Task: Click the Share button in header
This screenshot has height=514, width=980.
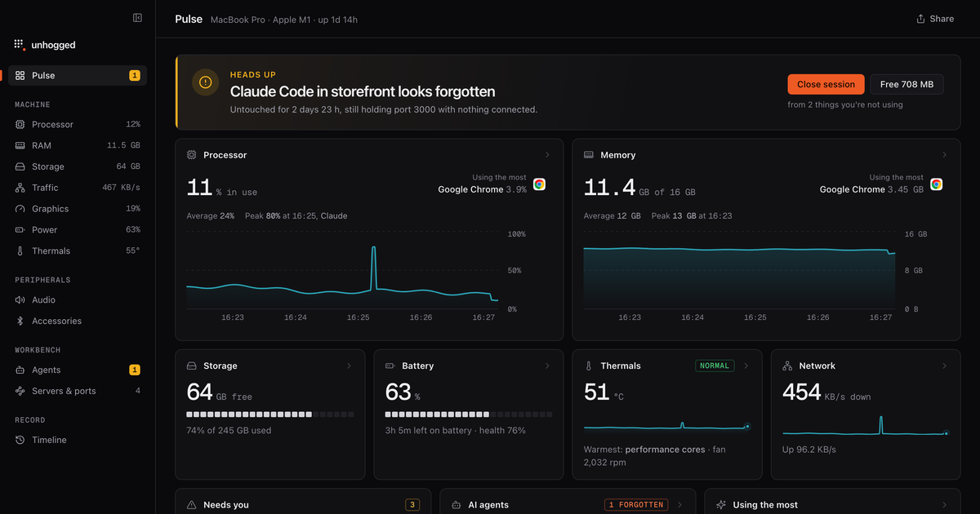Action: (935, 19)
